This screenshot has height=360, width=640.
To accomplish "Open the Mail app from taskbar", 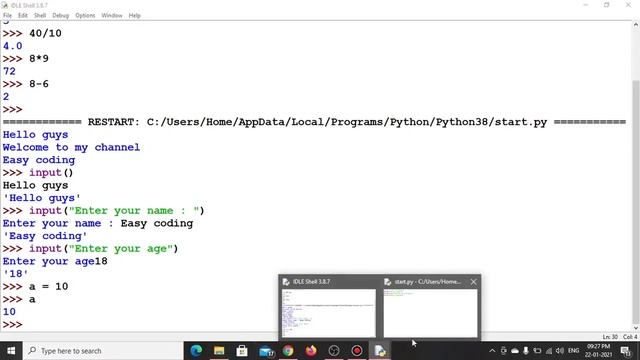I will (266, 351).
